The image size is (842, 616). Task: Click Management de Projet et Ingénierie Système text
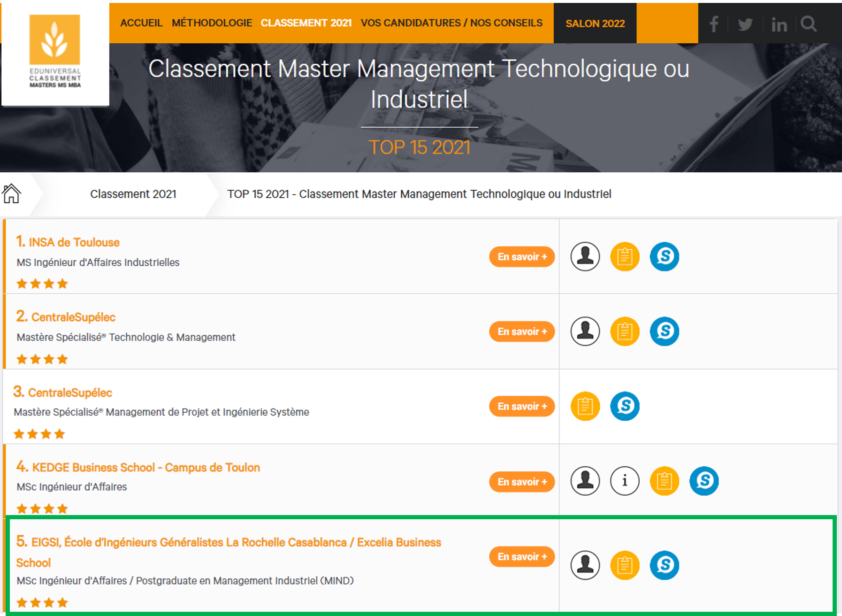pyautogui.click(x=161, y=412)
